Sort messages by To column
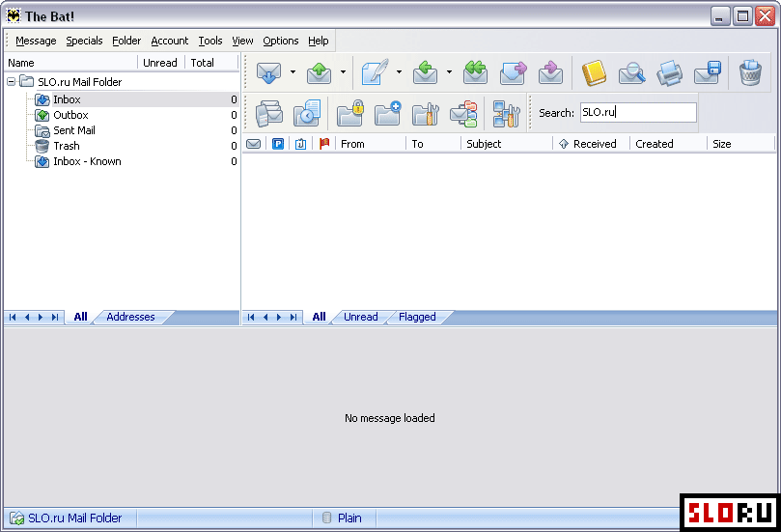This screenshot has width=781, height=532. (433, 144)
